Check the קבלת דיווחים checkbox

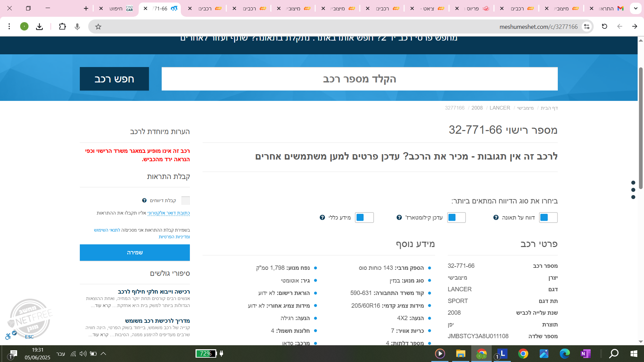pyautogui.click(x=185, y=200)
